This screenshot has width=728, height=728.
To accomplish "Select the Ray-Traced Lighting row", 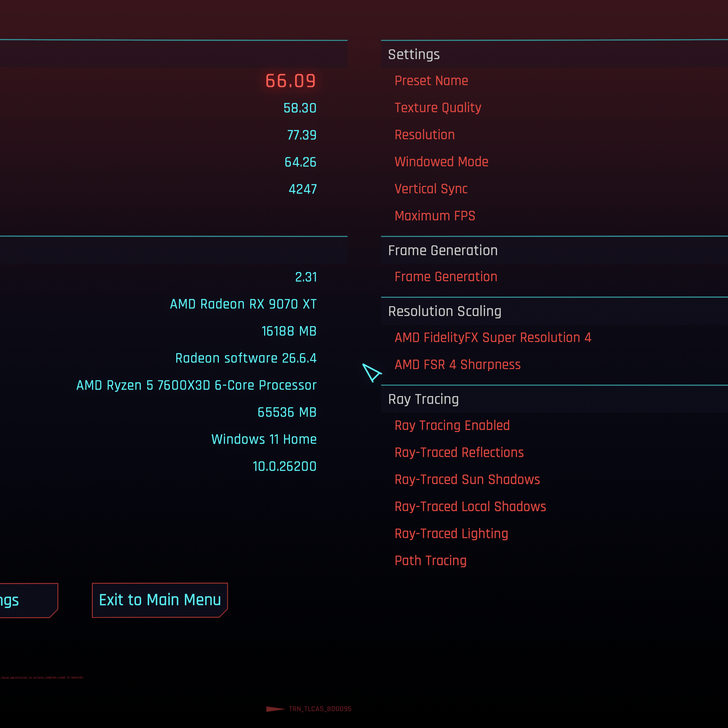I will pyautogui.click(x=554, y=534).
